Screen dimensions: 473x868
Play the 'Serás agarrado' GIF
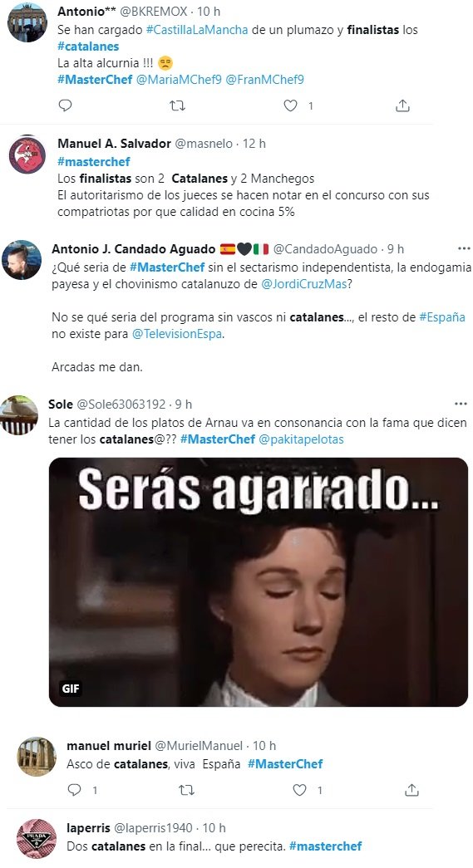tap(259, 581)
